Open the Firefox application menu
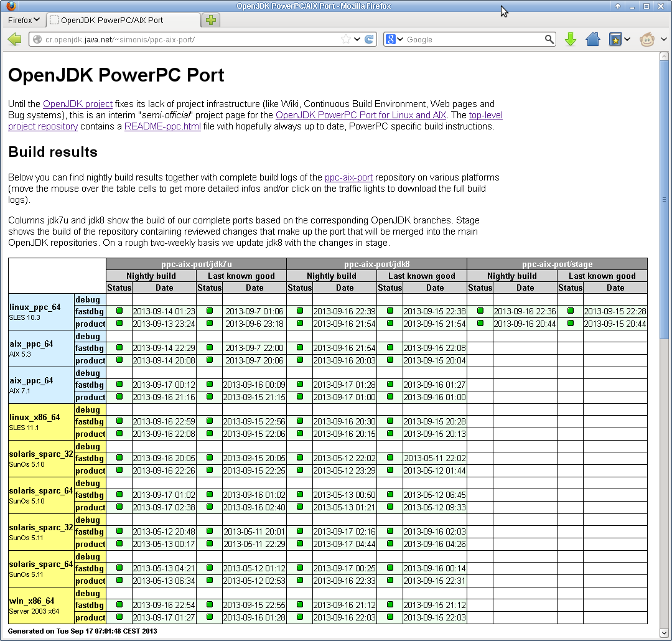 click(x=24, y=20)
